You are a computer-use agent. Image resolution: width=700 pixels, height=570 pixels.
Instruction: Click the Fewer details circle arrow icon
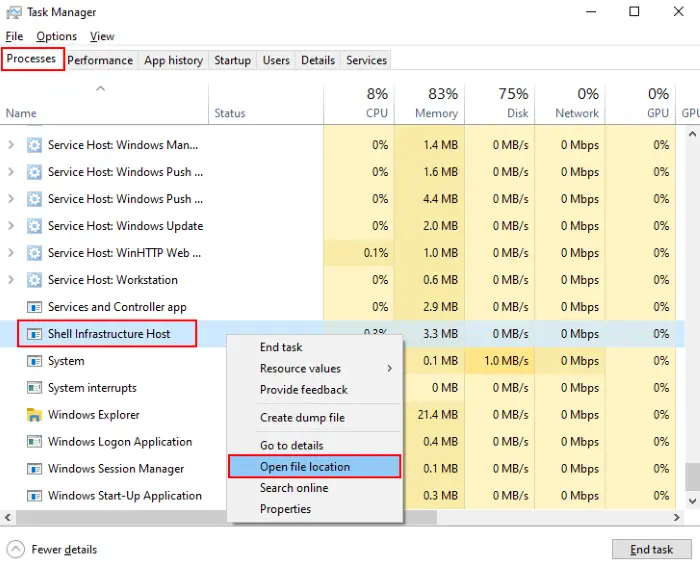tap(16, 549)
